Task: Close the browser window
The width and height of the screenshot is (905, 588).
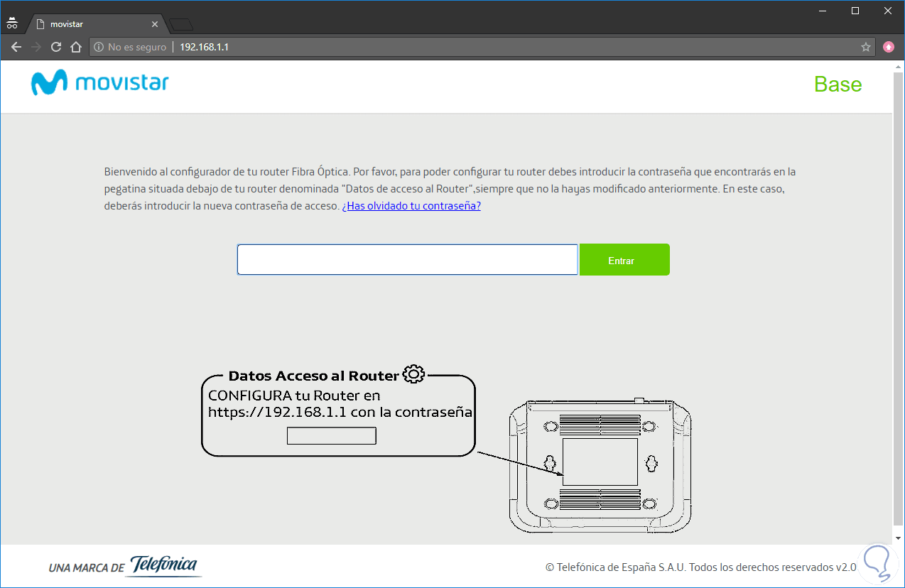Action: click(888, 11)
